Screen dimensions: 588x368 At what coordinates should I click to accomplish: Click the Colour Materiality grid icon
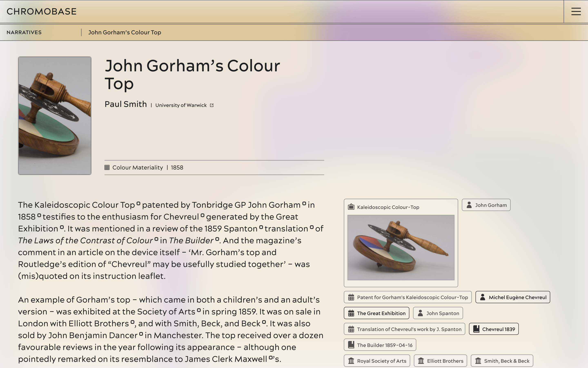tap(107, 167)
